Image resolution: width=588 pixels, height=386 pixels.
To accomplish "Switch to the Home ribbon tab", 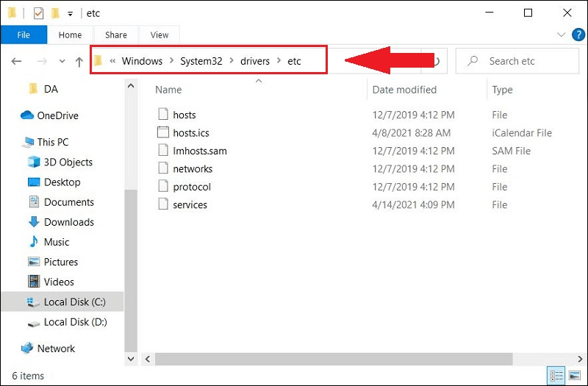I will [70, 35].
